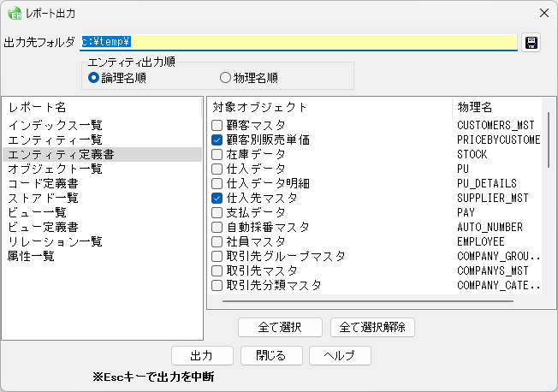Check the 取引先グループマスタ checkbox
558x392 pixels.
pos(217,257)
